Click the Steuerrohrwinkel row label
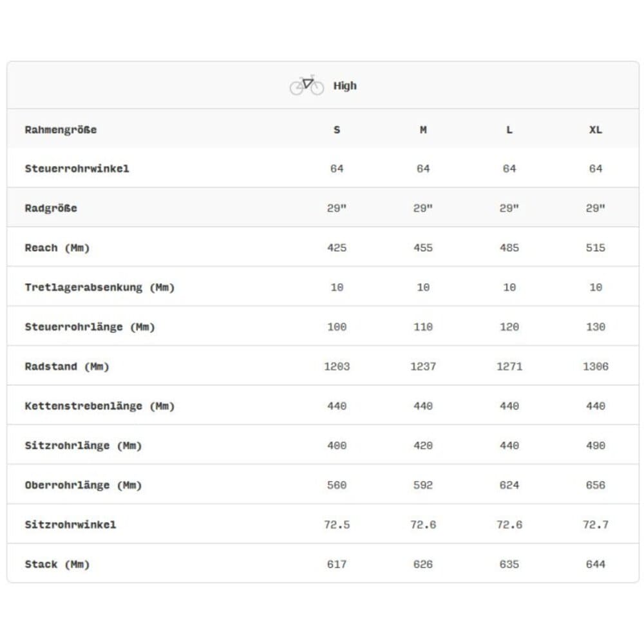This screenshot has height=644, width=644. coord(77,169)
